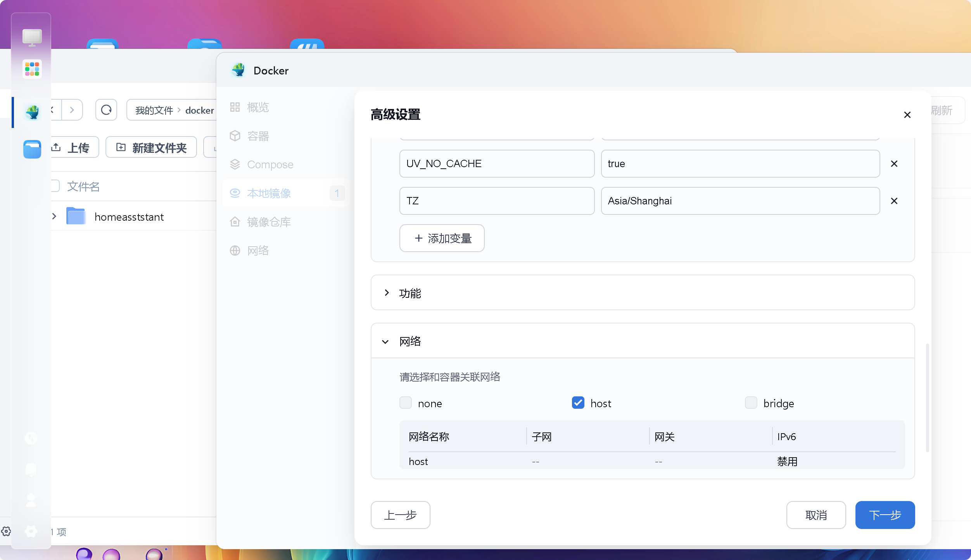Click the dialog vertical scrollbar
The image size is (971, 560).
(927, 398)
